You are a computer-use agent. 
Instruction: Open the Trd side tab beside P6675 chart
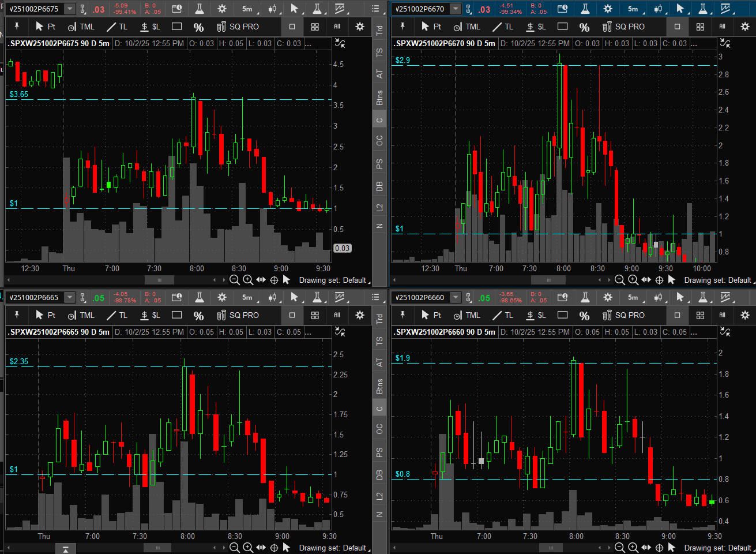pyautogui.click(x=379, y=30)
